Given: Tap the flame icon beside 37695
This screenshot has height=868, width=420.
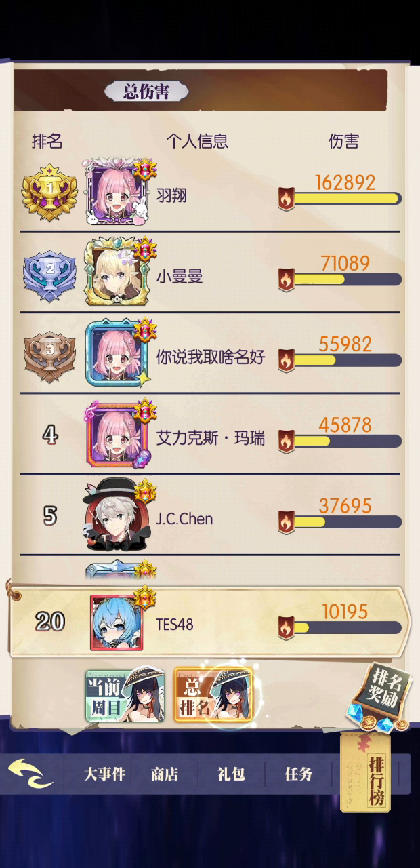Looking at the screenshot, I should point(287,521).
